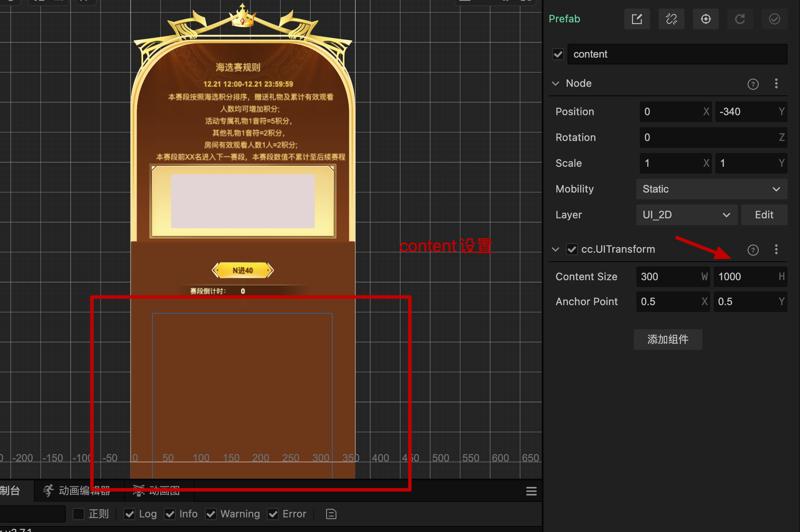Toggle the content node active checkbox

558,54
